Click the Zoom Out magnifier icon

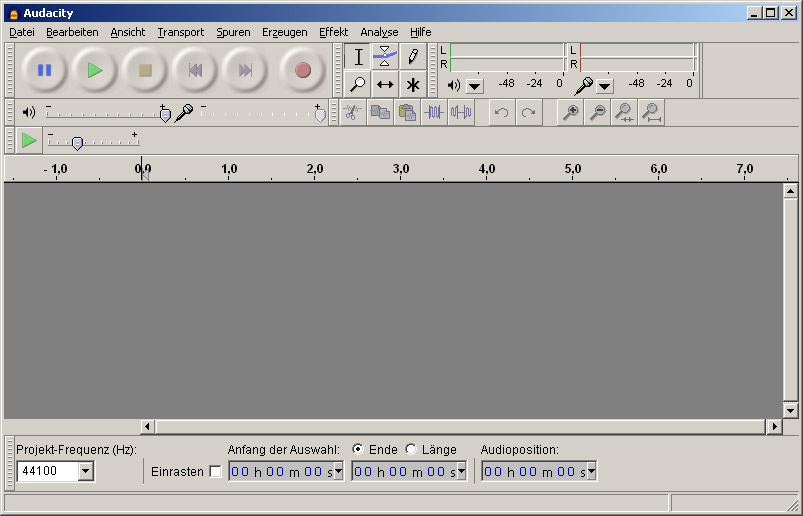tap(597, 112)
